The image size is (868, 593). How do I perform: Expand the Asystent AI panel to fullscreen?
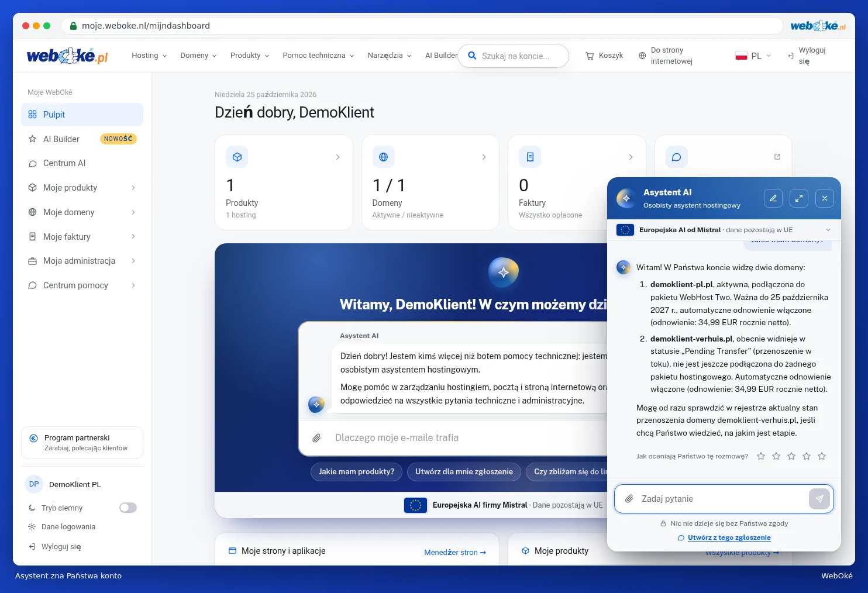pos(798,198)
